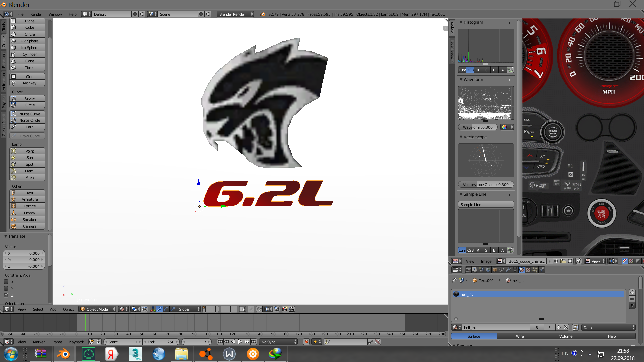Open the Physics properties tab
Viewport: 644px width, 362px height.
click(542, 270)
